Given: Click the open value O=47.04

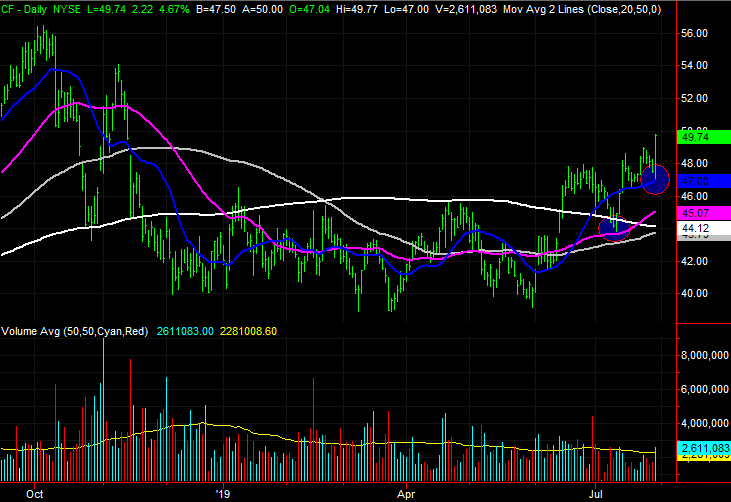Looking at the screenshot, I should 309,9.
